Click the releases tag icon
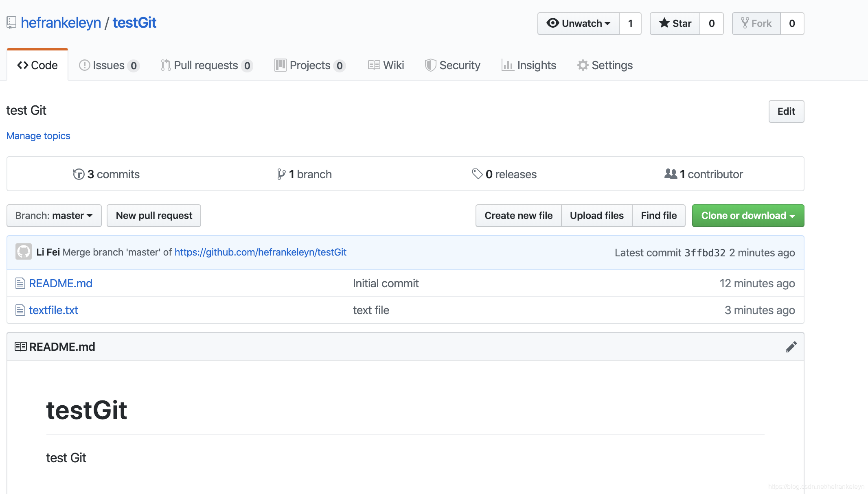 coord(477,174)
